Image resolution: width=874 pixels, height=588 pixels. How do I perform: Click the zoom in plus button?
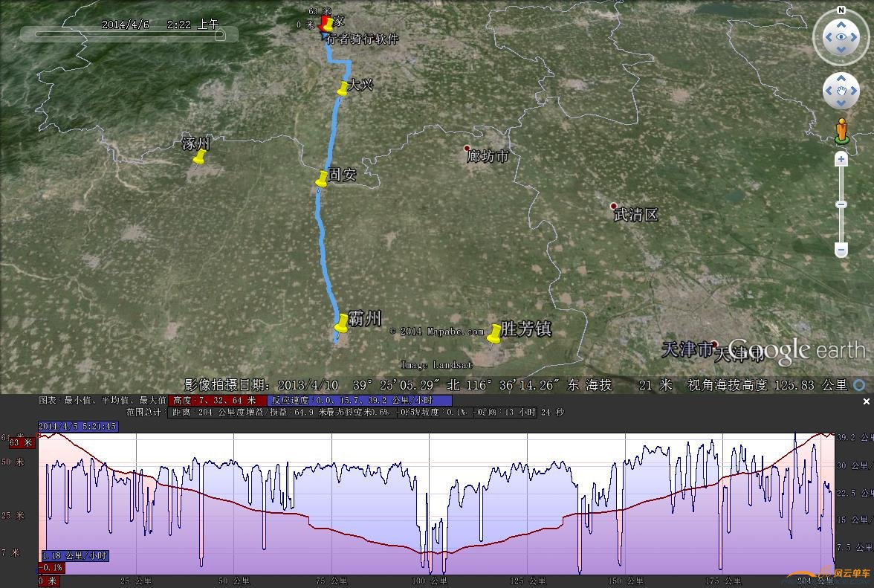coord(841,159)
